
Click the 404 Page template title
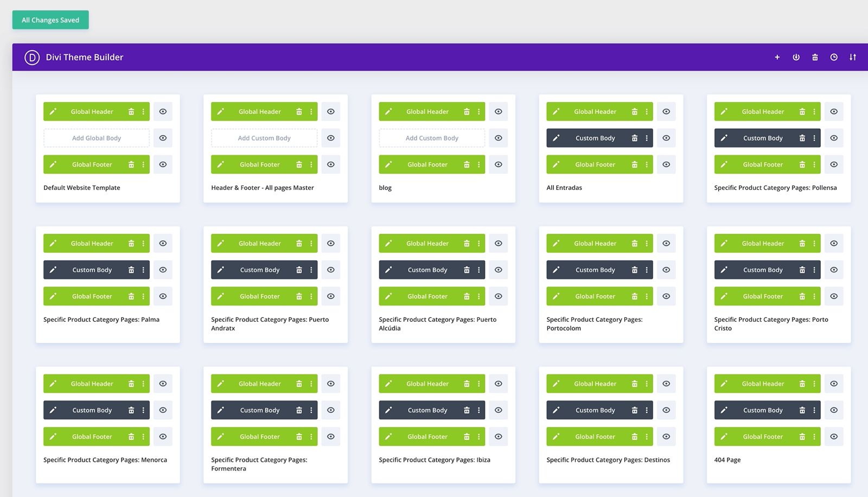[727, 460]
